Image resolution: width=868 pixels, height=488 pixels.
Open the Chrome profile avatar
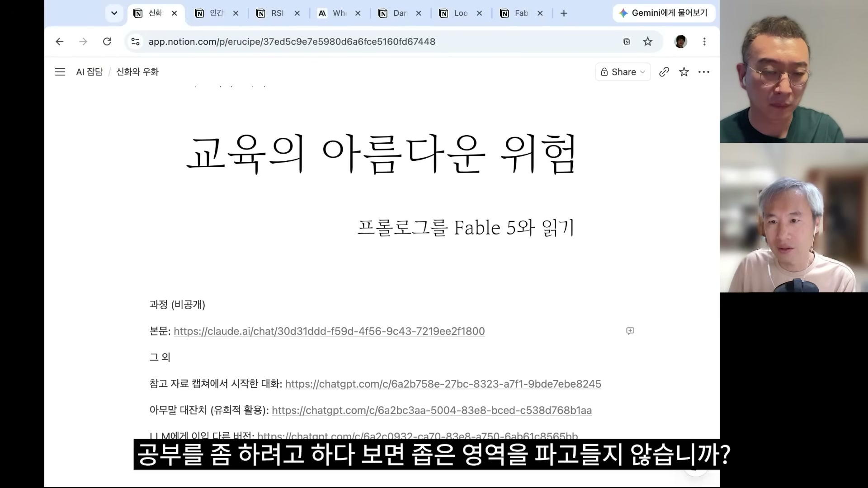(681, 42)
